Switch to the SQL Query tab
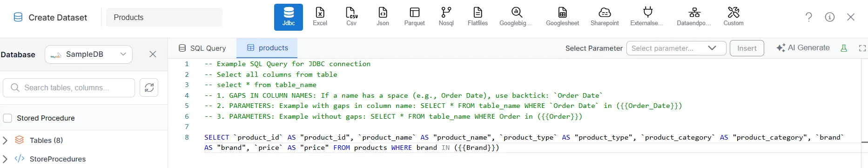The height and width of the screenshot is (168, 868). click(x=202, y=48)
